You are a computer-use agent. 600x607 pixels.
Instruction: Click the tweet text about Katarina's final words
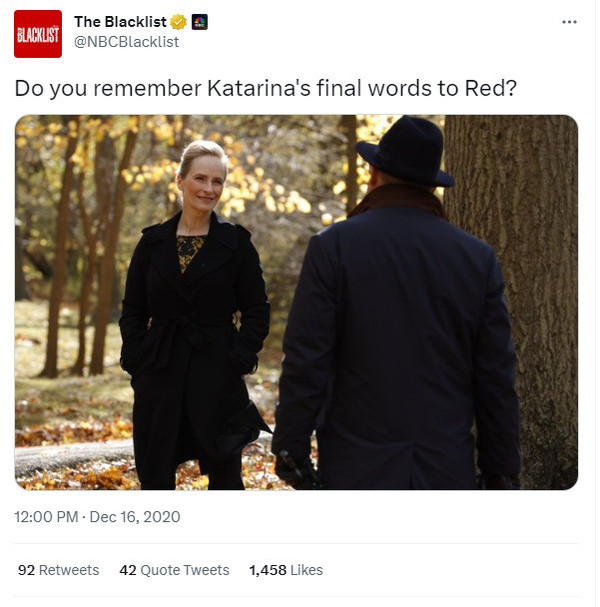[266, 88]
